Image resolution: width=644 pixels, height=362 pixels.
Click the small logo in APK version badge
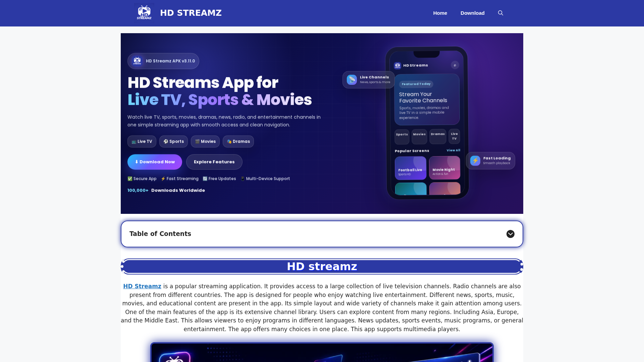[x=137, y=61]
